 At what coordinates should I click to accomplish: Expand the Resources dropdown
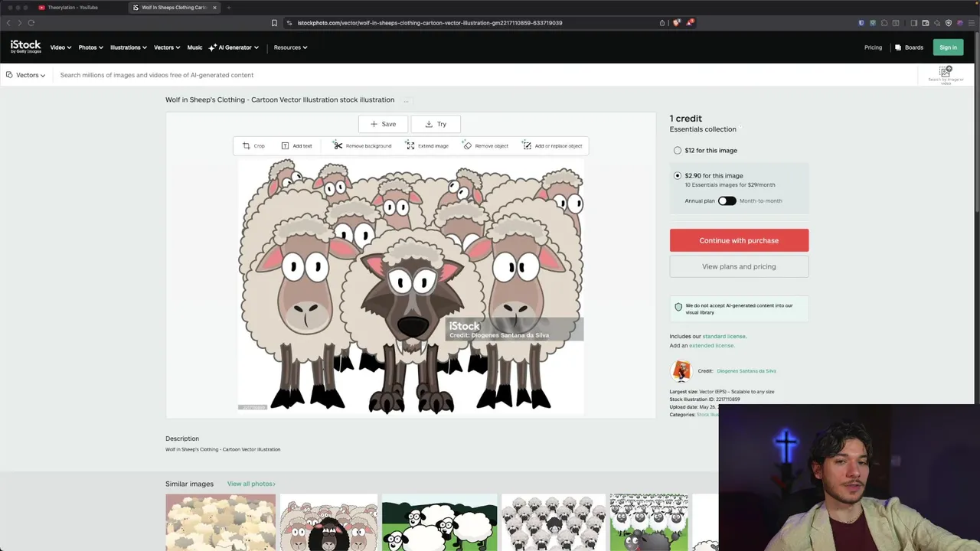point(291,47)
